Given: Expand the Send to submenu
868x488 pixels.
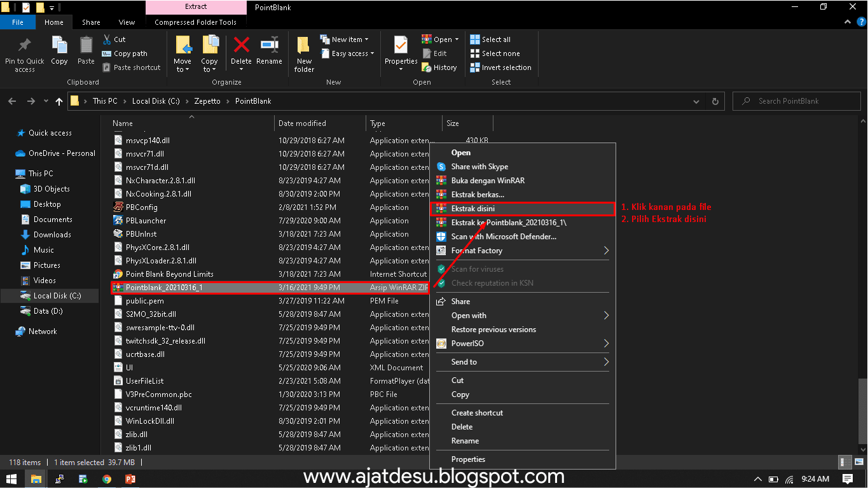Looking at the screenshot, I should coord(523,362).
